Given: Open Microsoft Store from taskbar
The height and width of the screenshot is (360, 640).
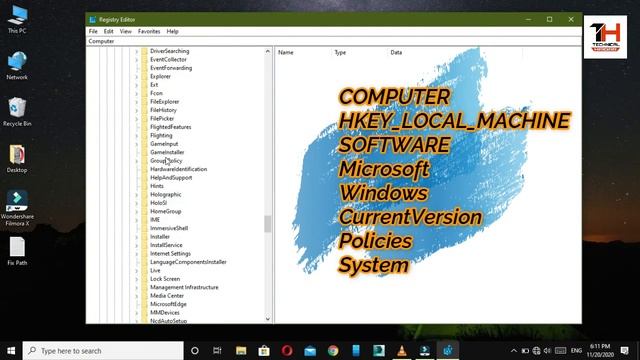Looking at the screenshot, I should [x=264, y=351].
